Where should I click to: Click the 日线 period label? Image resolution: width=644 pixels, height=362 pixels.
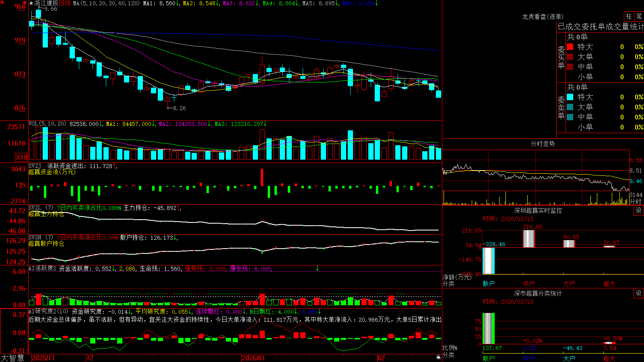[65, 3]
